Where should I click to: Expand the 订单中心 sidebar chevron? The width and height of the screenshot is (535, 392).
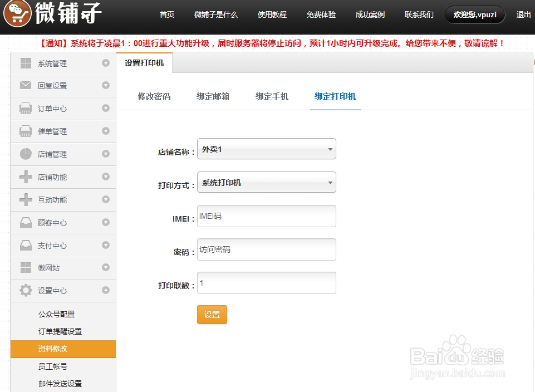(105, 109)
